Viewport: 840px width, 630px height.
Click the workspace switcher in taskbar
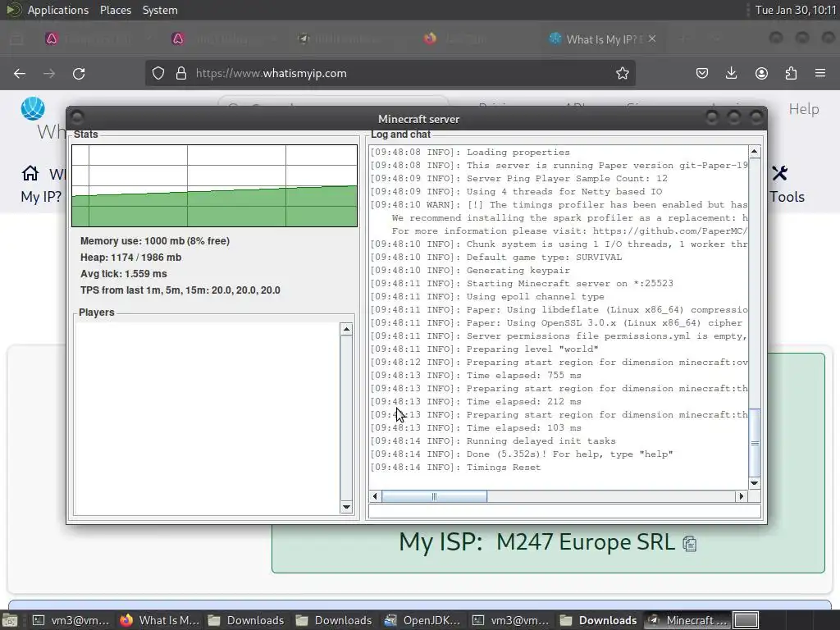point(746,620)
